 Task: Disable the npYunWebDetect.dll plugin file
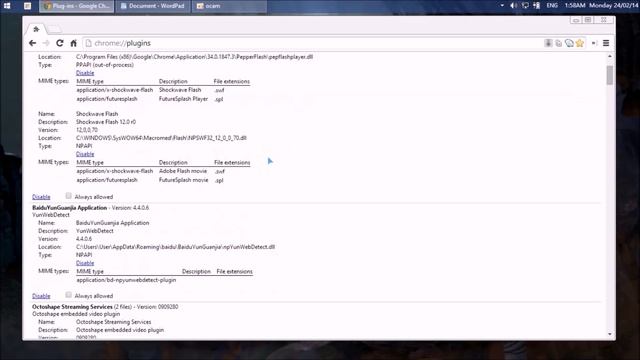point(85,263)
